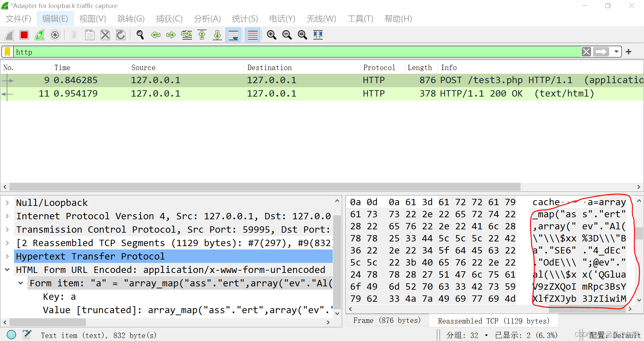Clear the http display filter

(x=586, y=52)
